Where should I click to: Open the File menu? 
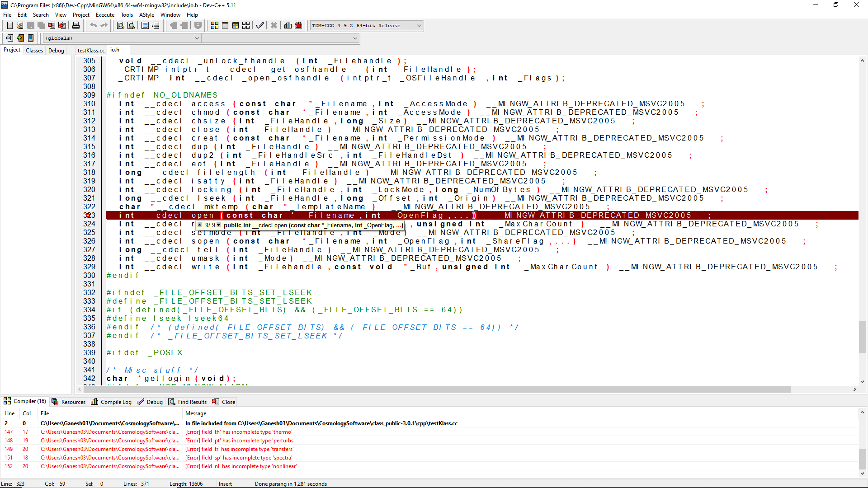tap(8, 14)
